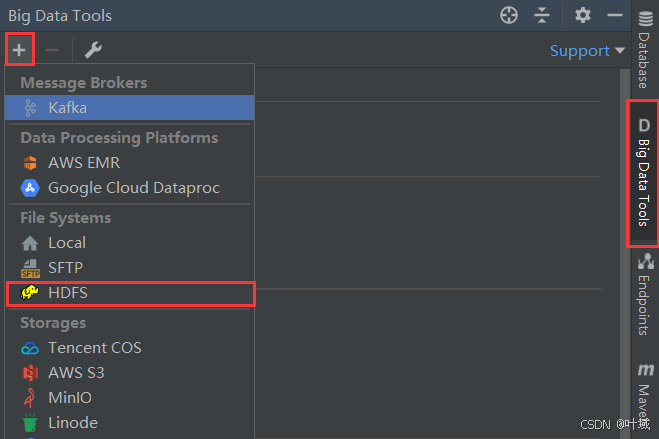Select AWS S3 storage entry
The width and height of the screenshot is (659, 439).
[x=75, y=372]
